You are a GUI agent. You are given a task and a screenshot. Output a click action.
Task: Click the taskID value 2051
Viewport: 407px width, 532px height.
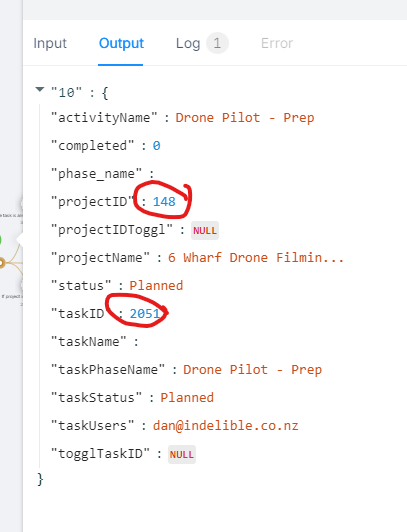click(145, 314)
